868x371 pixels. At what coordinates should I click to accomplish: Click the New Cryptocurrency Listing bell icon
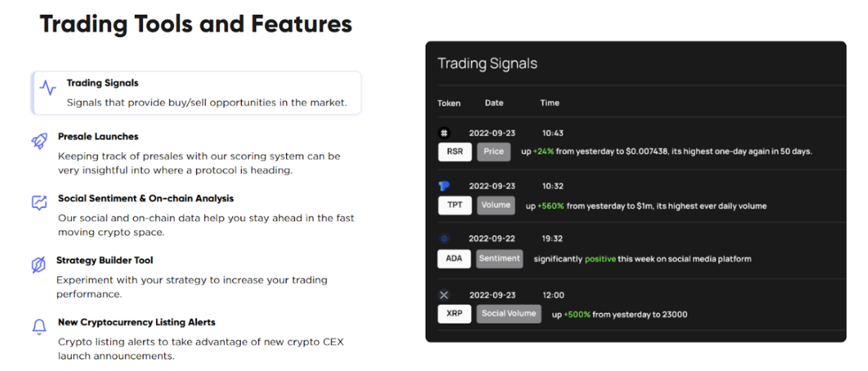39,327
